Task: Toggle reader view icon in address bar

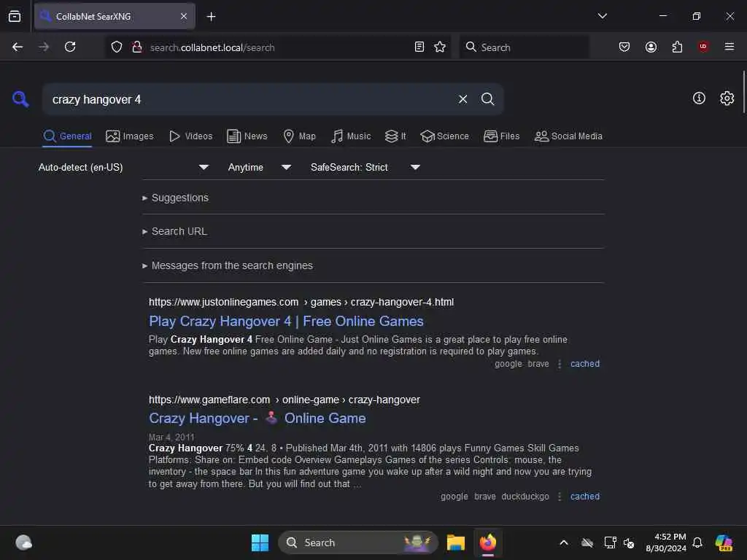Action: click(x=419, y=47)
